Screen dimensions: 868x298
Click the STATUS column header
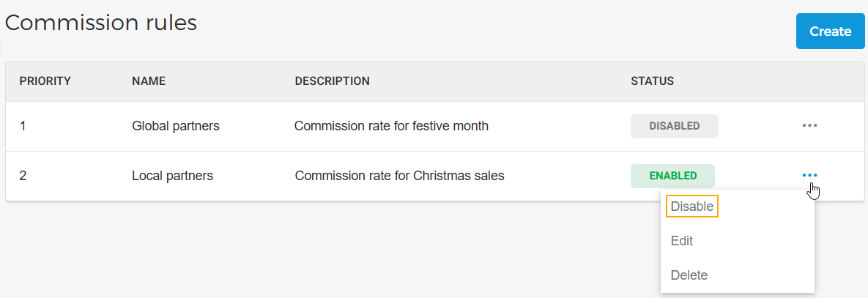(652, 81)
